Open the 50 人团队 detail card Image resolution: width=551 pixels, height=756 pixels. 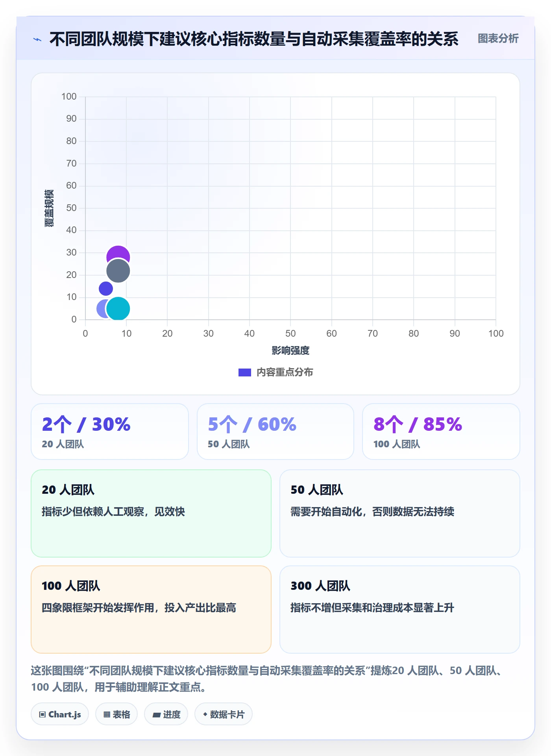pos(400,513)
